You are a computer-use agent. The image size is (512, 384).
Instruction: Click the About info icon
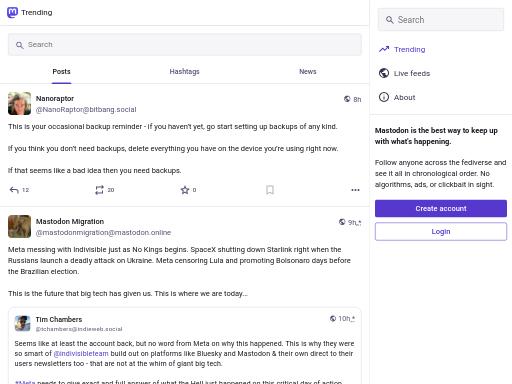(x=384, y=97)
